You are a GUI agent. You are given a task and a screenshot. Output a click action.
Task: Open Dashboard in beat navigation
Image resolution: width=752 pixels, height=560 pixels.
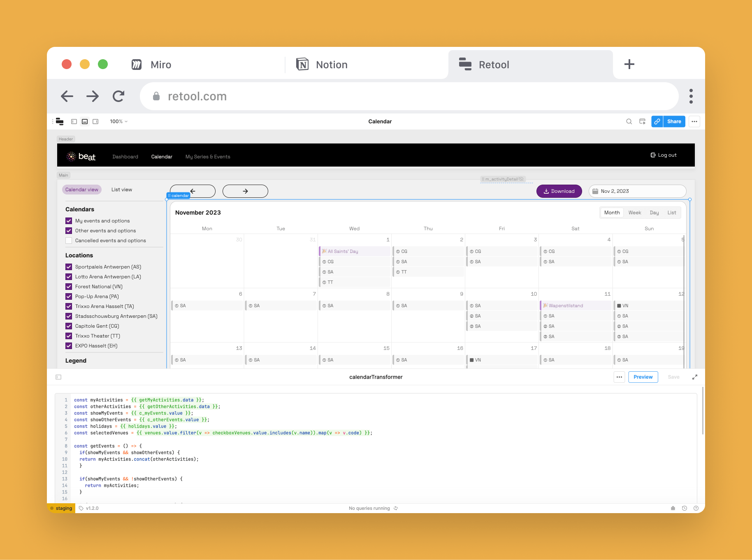[x=125, y=157]
